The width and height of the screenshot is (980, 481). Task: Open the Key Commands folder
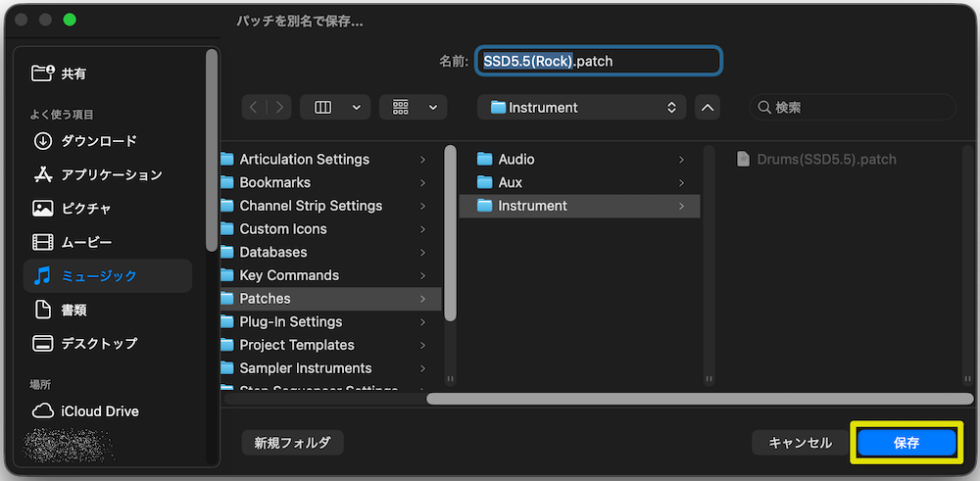tap(330, 275)
